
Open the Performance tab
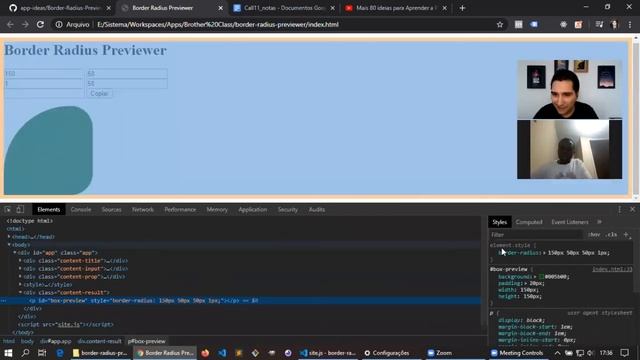pyautogui.click(x=180, y=209)
